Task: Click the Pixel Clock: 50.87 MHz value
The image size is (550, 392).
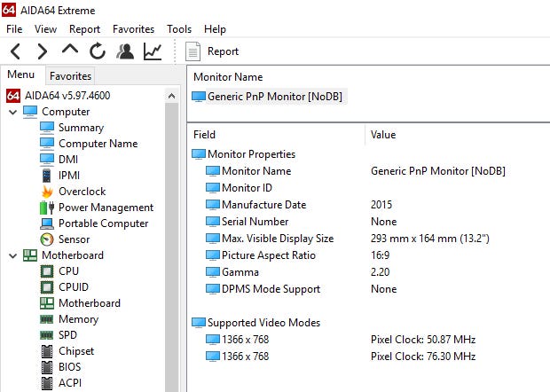Action: [x=423, y=340]
